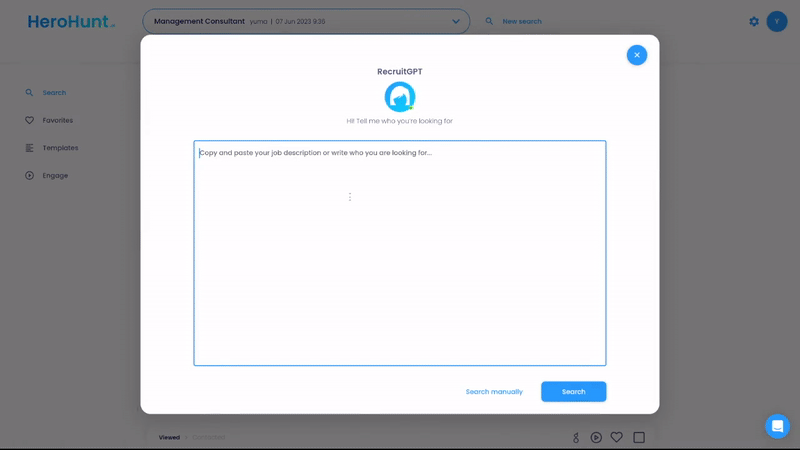Screen dimensions: 800x450
Task: Click the magnifier icon beside New search
Action: [x=489, y=21]
